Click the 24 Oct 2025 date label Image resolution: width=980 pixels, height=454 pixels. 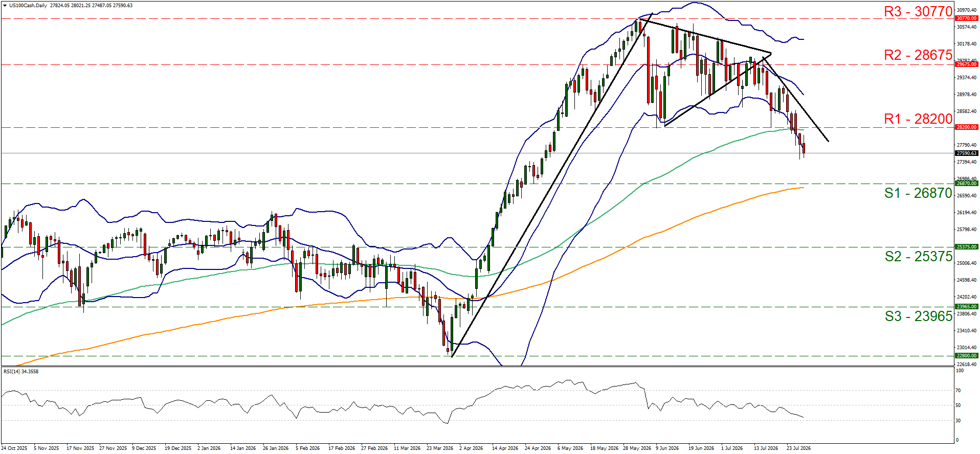point(14,448)
